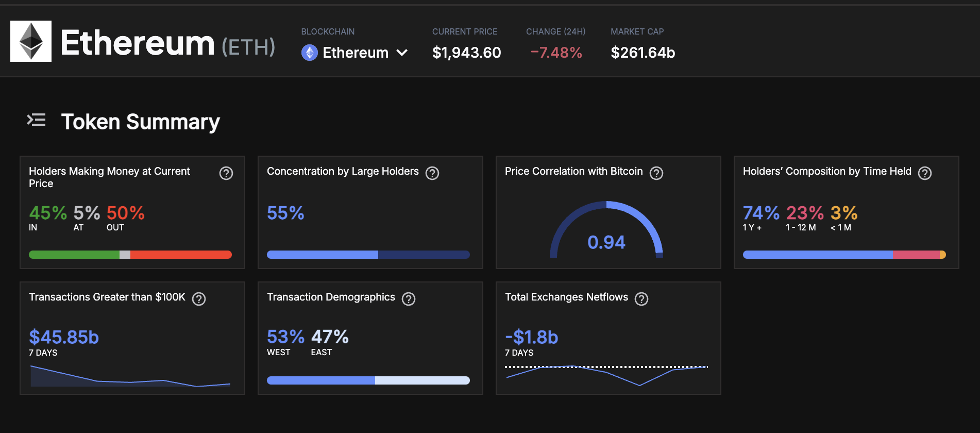
Task: Click the Transaction Demographics card title
Action: pyautogui.click(x=331, y=297)
